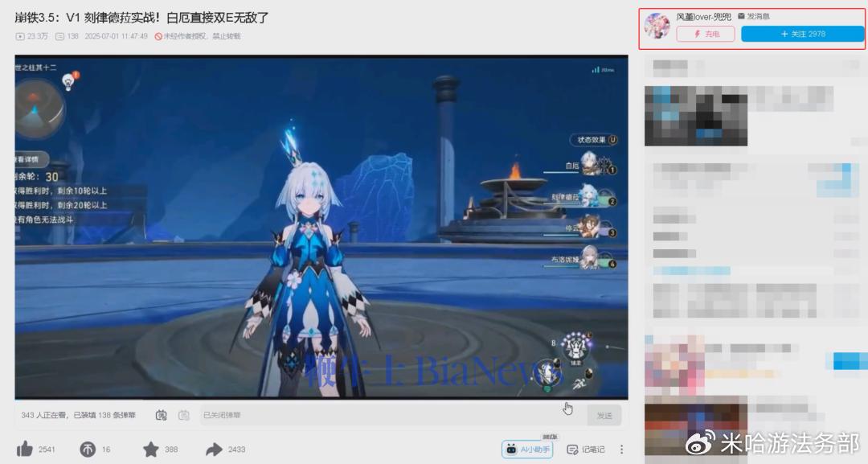This screenshot has height=464, width=868.
Task: Toggle the danmaku display switch icon
Action: [161, 415]
